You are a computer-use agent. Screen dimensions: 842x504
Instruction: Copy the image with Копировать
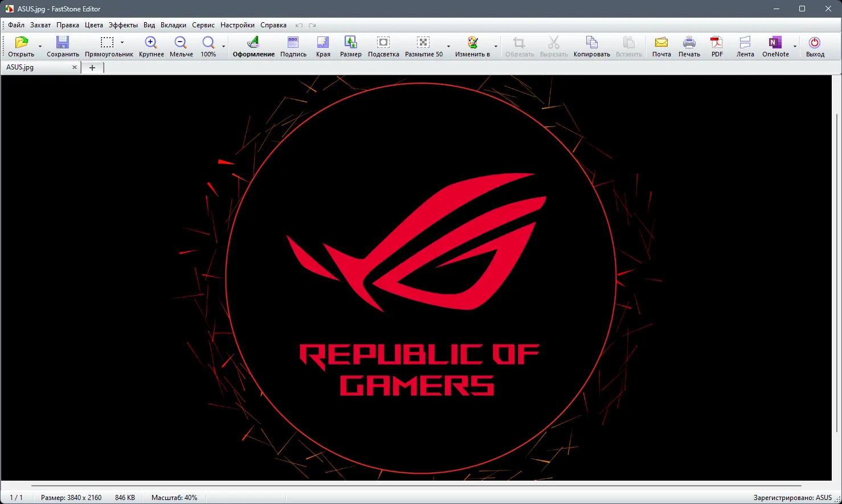tap(592, 46)
